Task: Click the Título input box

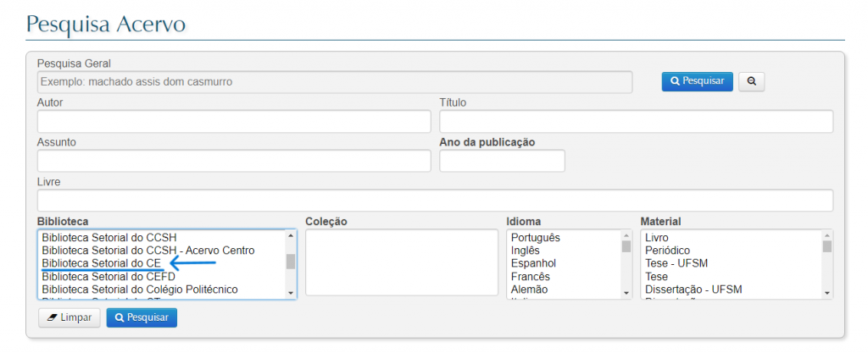Action: point(636,122)
